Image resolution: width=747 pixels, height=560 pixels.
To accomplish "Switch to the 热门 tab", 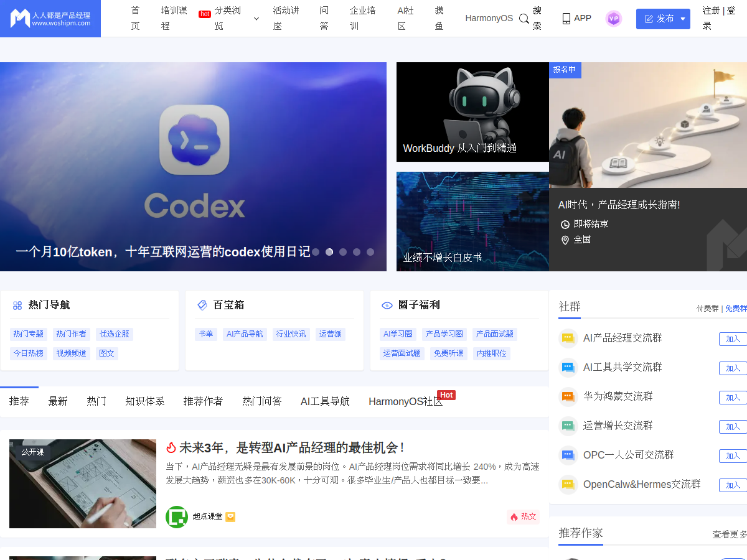I will click(96, 401).
